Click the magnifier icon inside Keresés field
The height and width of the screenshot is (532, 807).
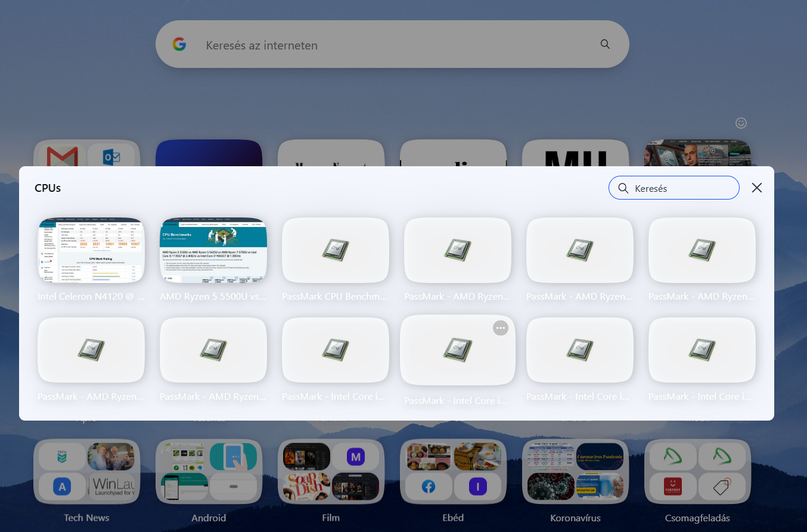tap(623, 188)
